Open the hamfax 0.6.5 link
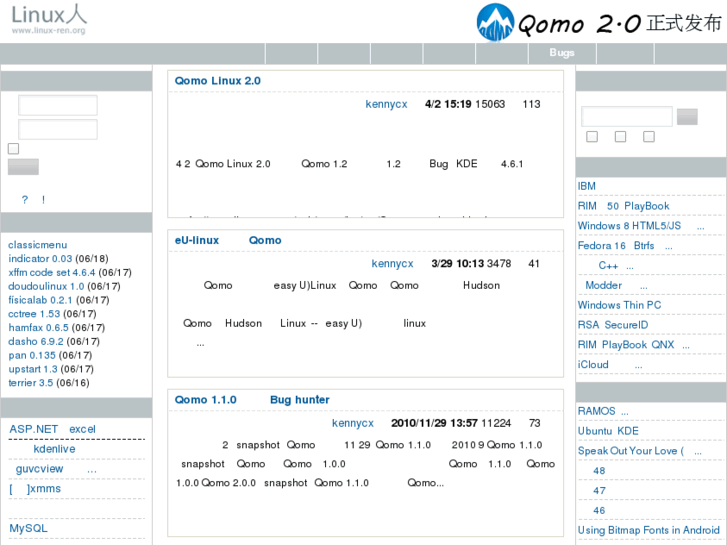Viewport: 727px width, 545px height. click(38, 328)
